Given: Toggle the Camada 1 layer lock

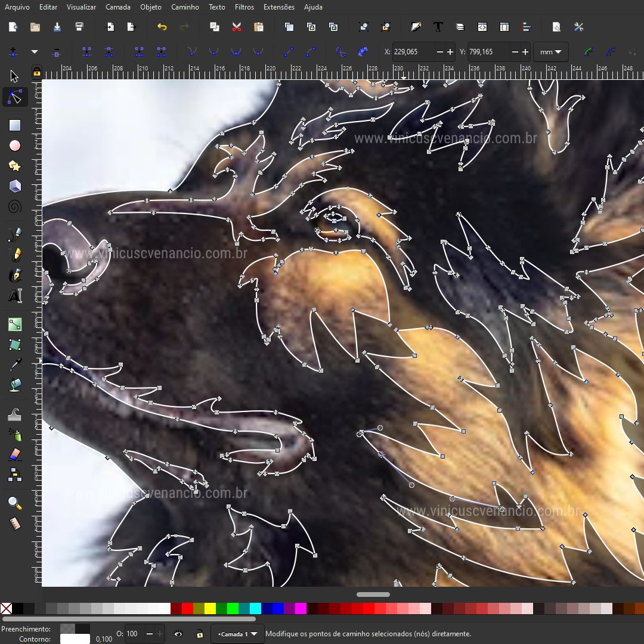Looking at the screenshot, I should tap(200, 634).
